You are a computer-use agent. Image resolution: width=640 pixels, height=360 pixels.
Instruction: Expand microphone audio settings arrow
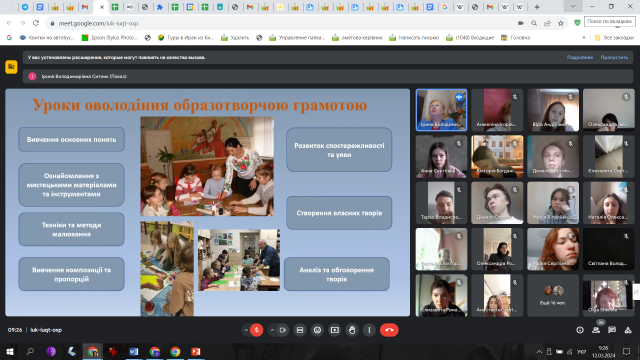click(x=246, y=330)
